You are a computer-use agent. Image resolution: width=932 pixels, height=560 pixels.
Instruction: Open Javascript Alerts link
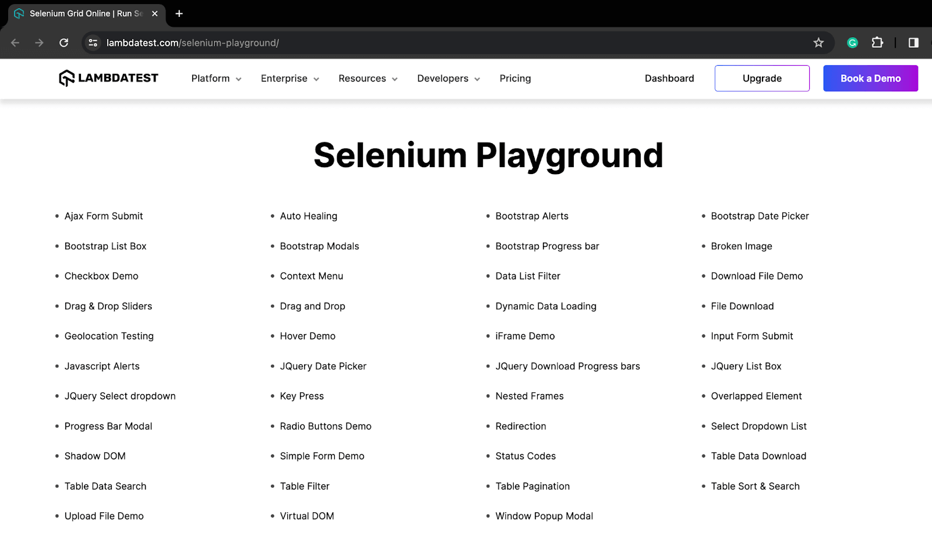click(102, 366)
